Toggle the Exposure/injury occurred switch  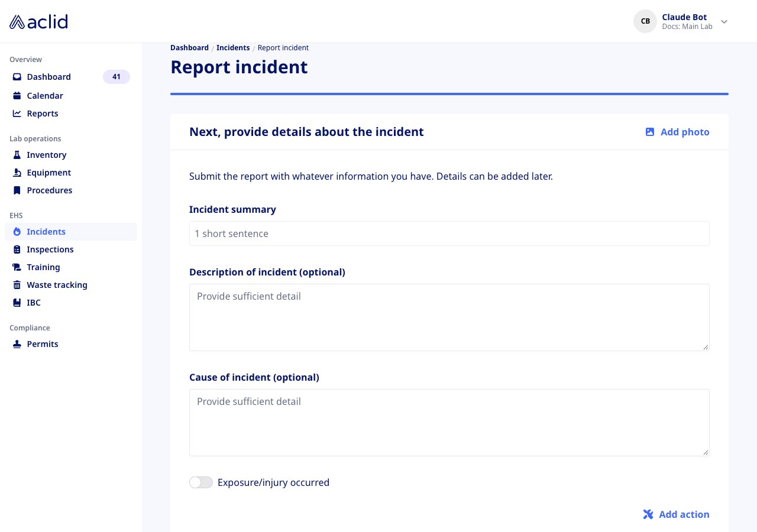click(201, 482)
